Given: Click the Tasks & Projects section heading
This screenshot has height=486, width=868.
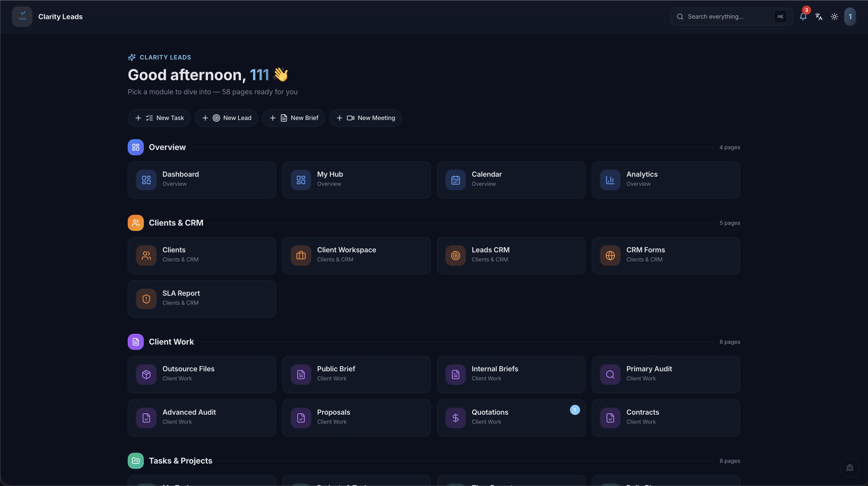Looking at the screenshot, I should click(181, 461).
